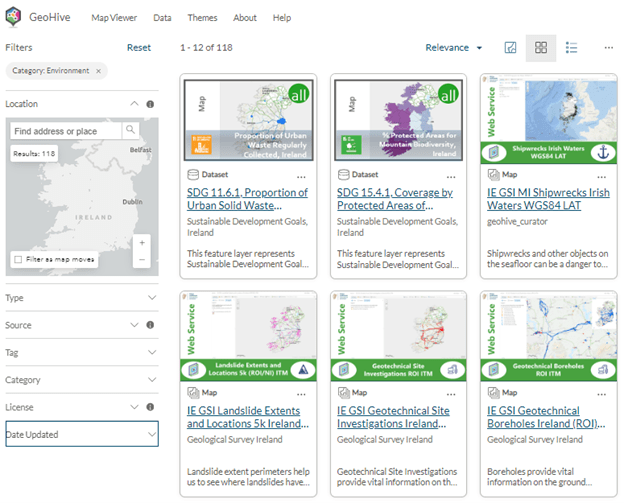Open options menu for SDG 11.6.1 card
This screenshot has height=503, width=624.
(x=301, y=177)
